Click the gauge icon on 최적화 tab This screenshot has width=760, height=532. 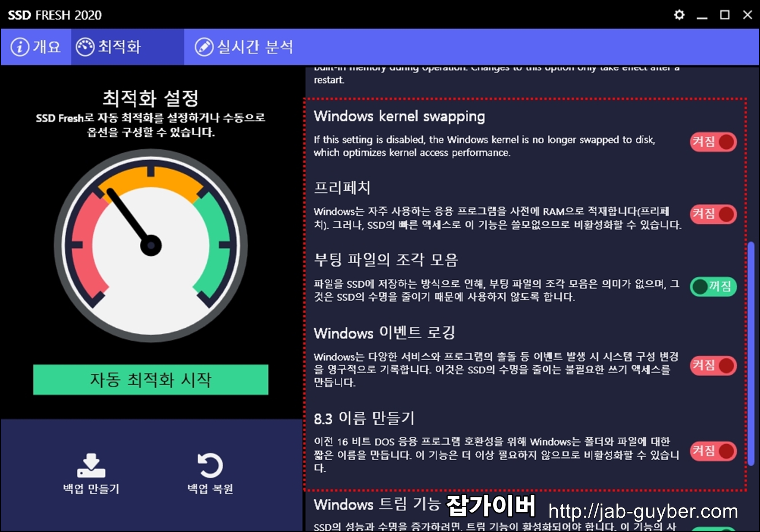pyautogui.click(x=85, y=47)
